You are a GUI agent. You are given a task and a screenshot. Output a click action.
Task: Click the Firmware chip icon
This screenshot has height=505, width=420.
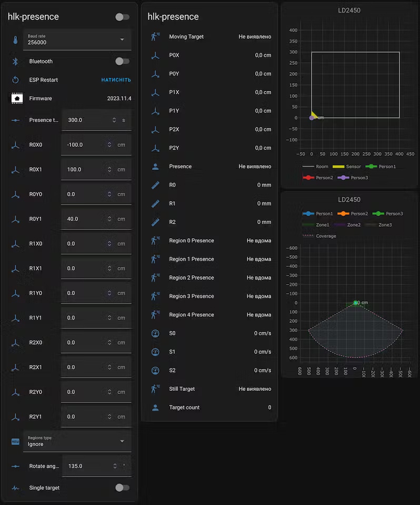point(16,98)
